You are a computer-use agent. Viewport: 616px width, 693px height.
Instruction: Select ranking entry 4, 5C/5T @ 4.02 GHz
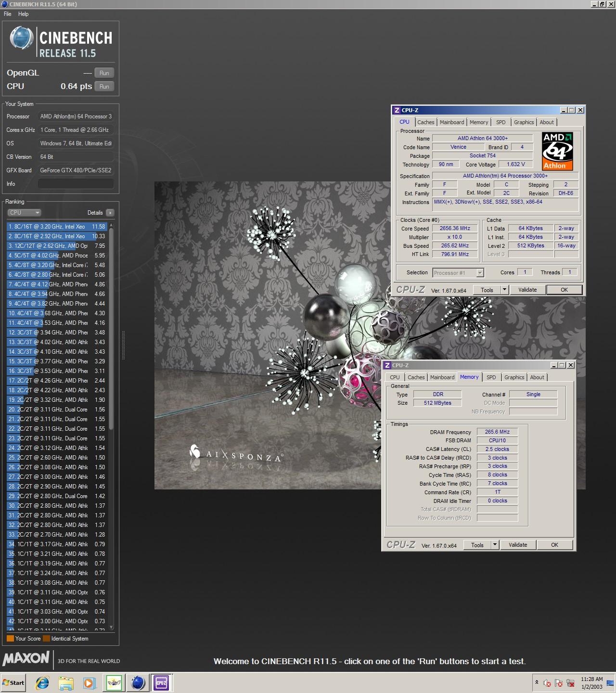(57, 255)
